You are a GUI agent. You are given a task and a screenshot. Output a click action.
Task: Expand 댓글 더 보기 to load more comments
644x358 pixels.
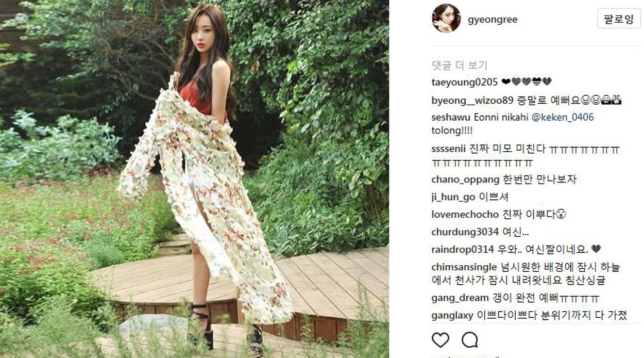click(459, 65)
